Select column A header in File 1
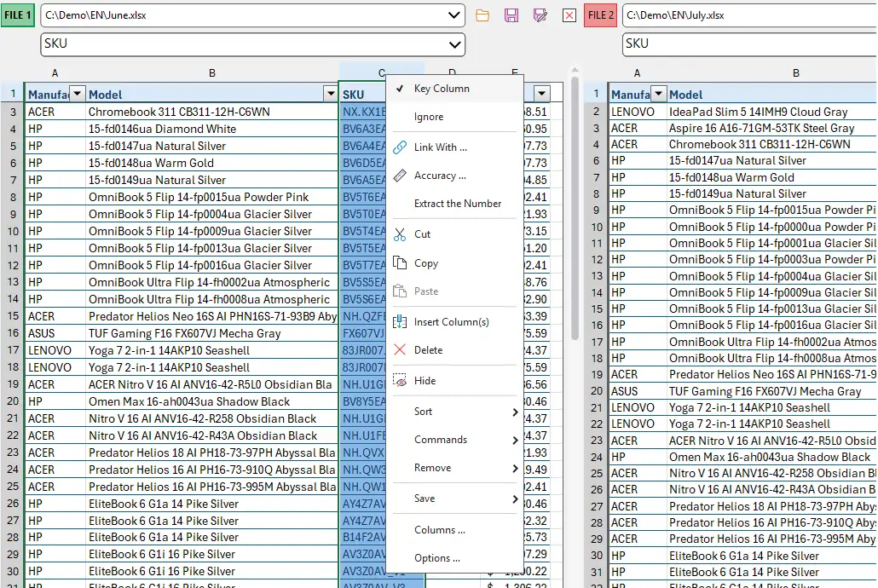 [x=55, y=72]
